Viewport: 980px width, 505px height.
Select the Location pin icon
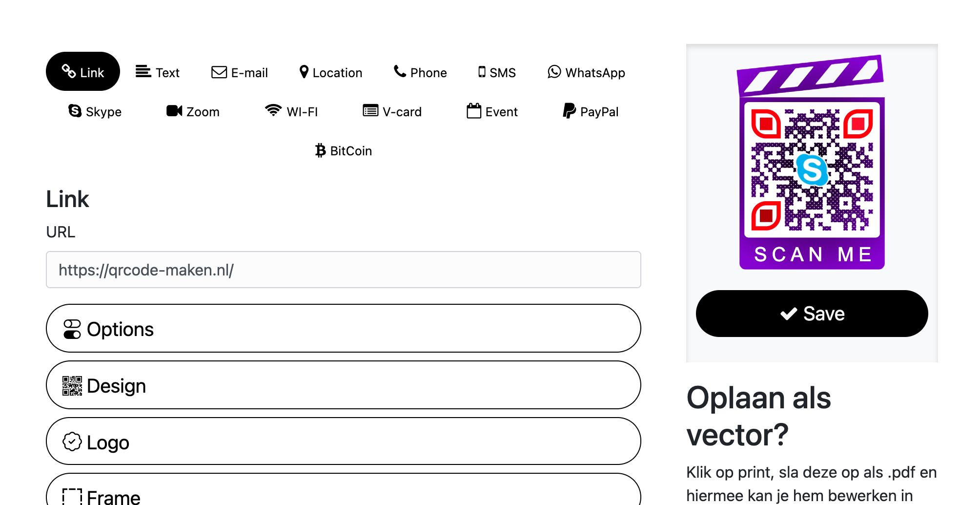pos(304,72)
